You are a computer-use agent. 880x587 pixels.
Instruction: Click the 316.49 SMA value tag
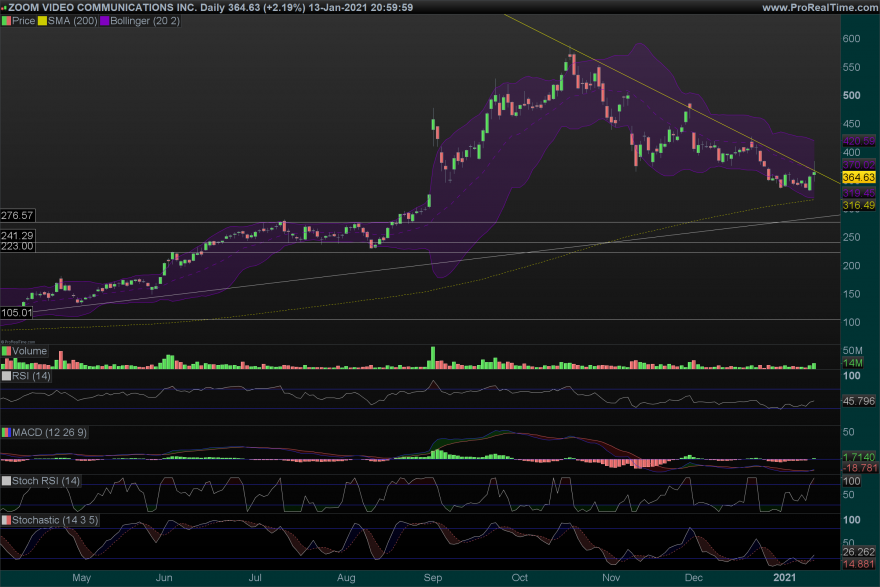tap(859, 205)
